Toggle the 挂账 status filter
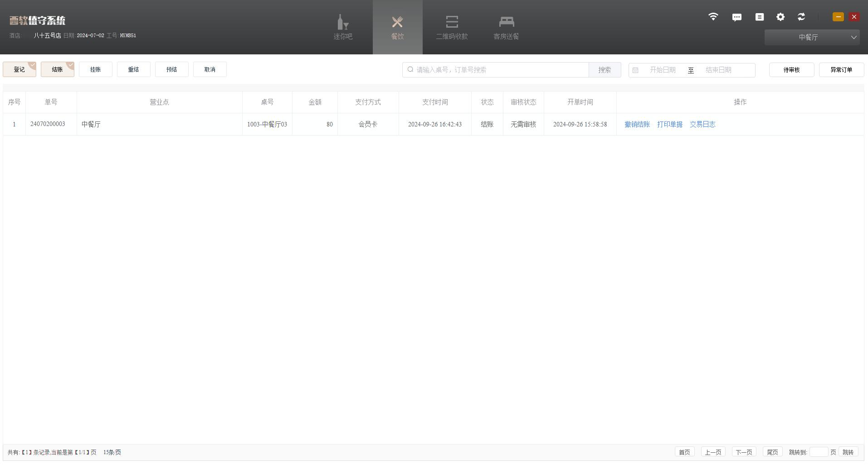 coord(96,69)
